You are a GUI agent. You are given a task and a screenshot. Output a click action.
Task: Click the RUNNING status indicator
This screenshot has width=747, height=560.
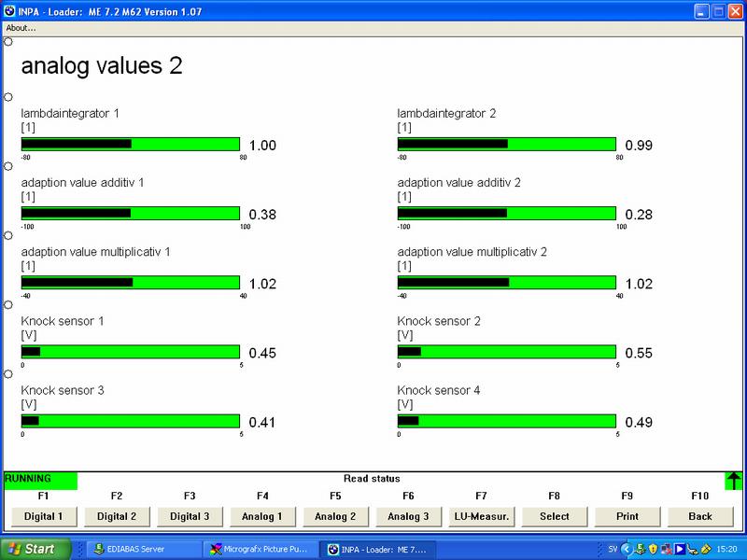point(40,479)
